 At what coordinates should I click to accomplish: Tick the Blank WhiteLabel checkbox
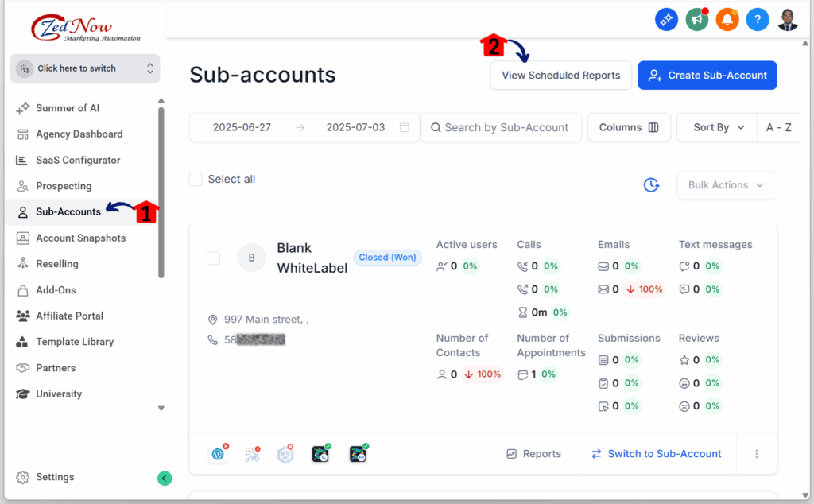click(213, 258)
